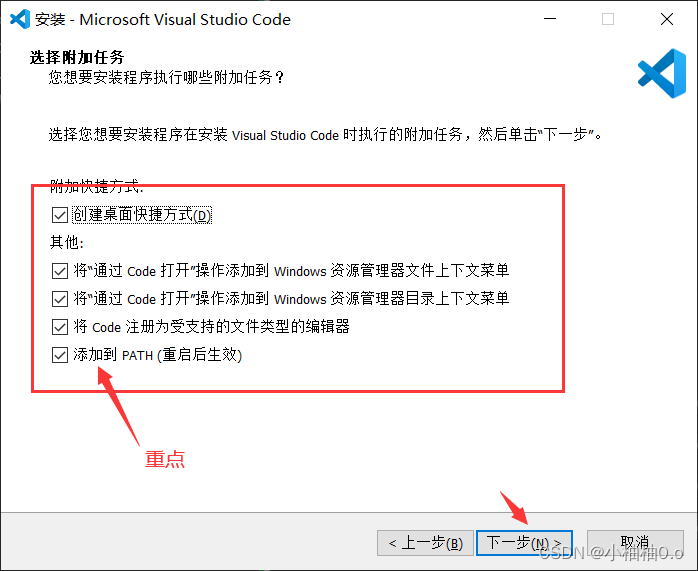
Task: Click the 下一步(N) button
Action: pos(524,543)
